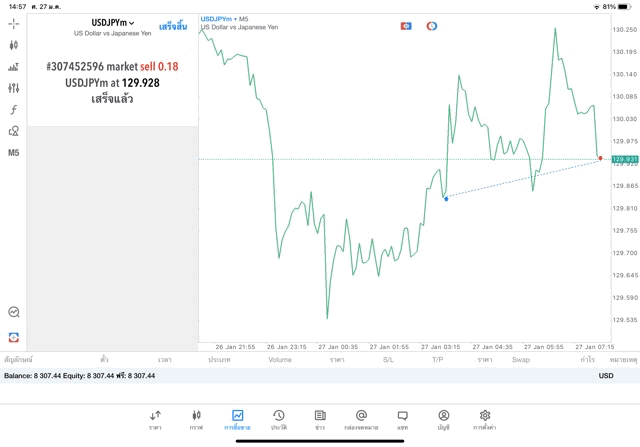Viewport: 640px width, 447px height.
Task: Click the bar-chart trend icon in the sidebar
Action: (13, 67)
